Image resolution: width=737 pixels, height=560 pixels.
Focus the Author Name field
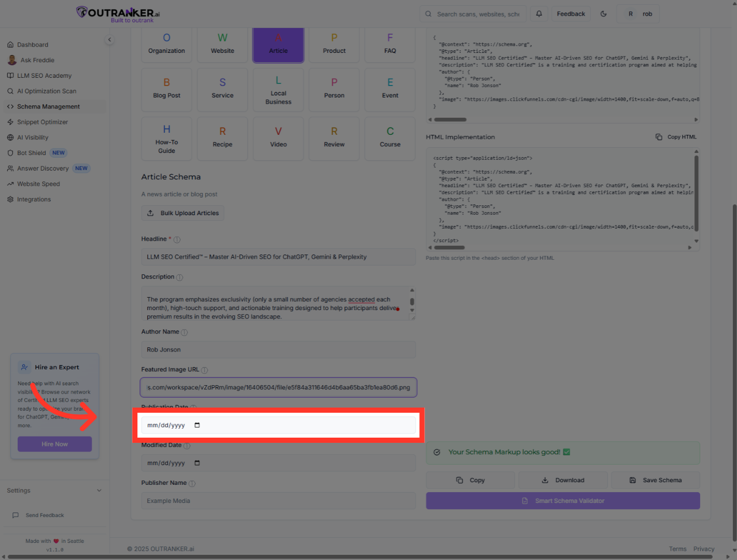point(278,349)
